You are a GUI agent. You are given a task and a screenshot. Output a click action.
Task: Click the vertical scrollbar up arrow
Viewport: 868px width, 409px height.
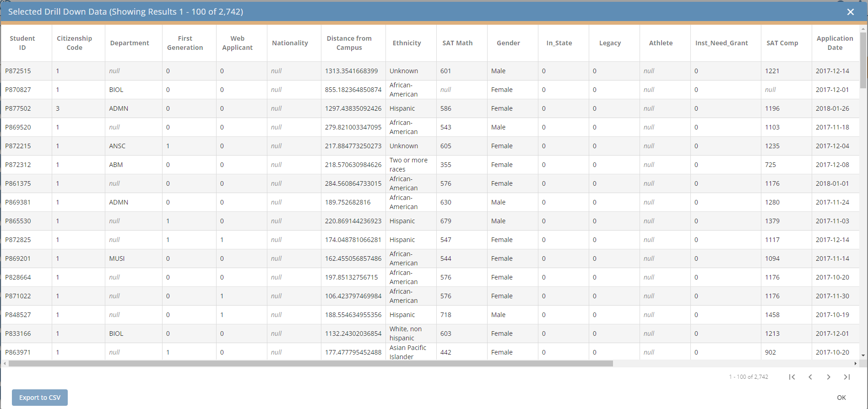click(863, 29)
